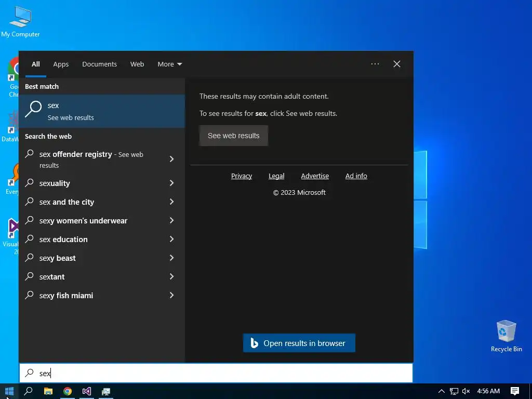Open network status tray icon
The image size is (532, 399).
(x=454, y=391)
